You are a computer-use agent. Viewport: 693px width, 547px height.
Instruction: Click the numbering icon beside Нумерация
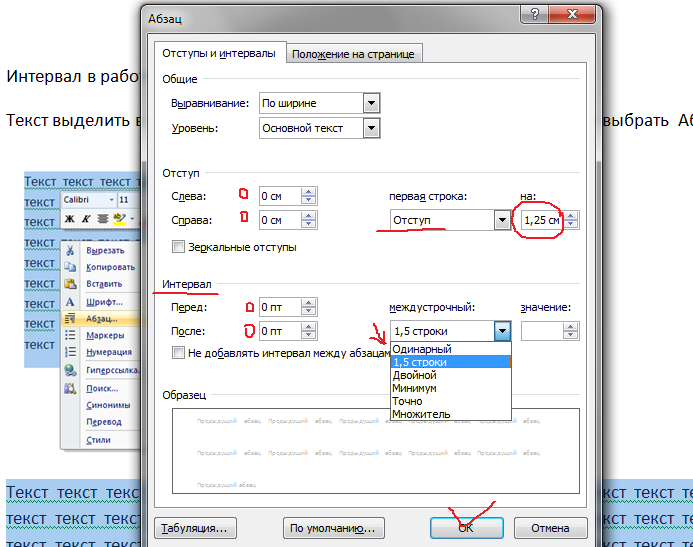point(70,352)
